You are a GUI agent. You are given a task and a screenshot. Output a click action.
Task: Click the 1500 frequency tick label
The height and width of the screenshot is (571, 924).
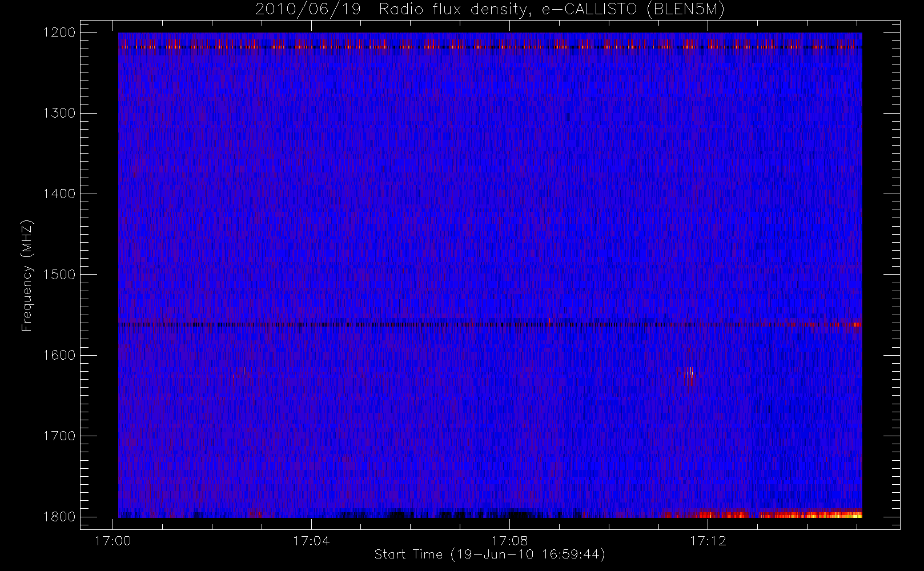(x=59, y=275)
